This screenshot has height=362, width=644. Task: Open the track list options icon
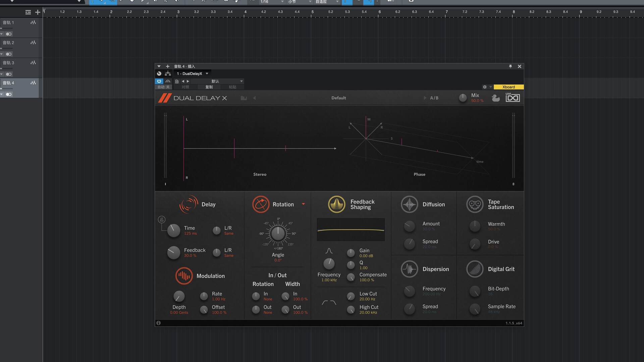point(28,12)
